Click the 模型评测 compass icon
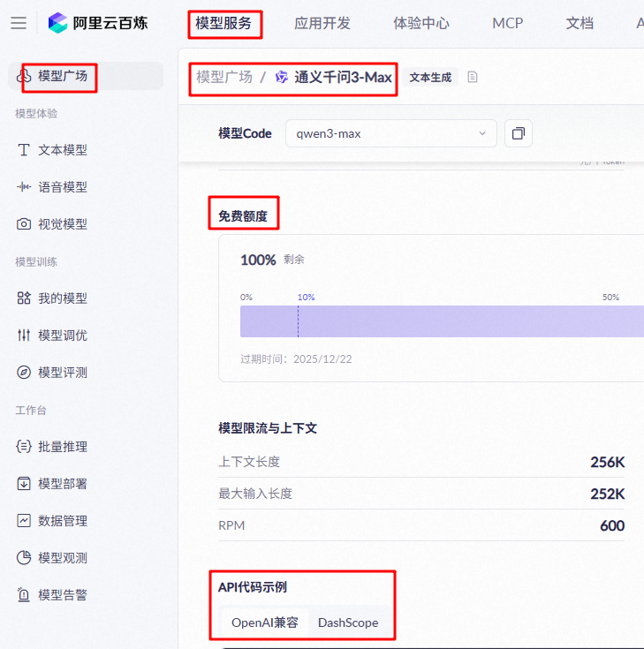644x649 pixels. tap(24, 372)
